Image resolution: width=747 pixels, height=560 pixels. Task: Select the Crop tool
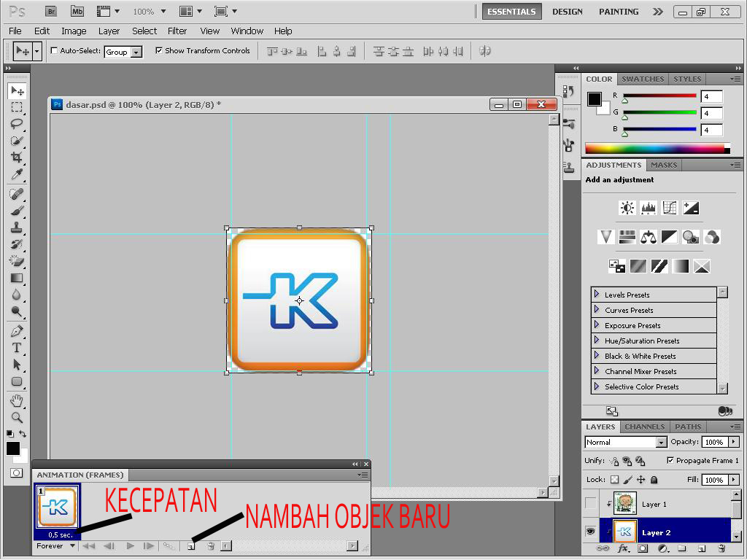17,157
